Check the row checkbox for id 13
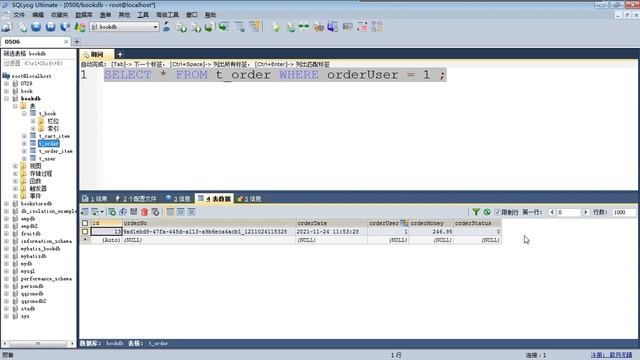The width and height of the screenshot is (640, 360). [85, 231]
